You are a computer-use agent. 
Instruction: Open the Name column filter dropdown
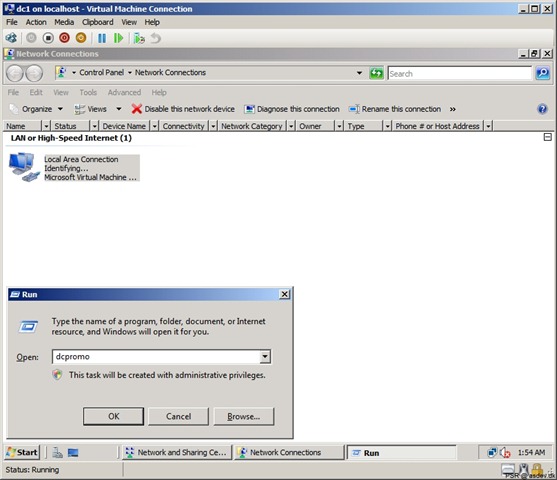pos(46,126)
